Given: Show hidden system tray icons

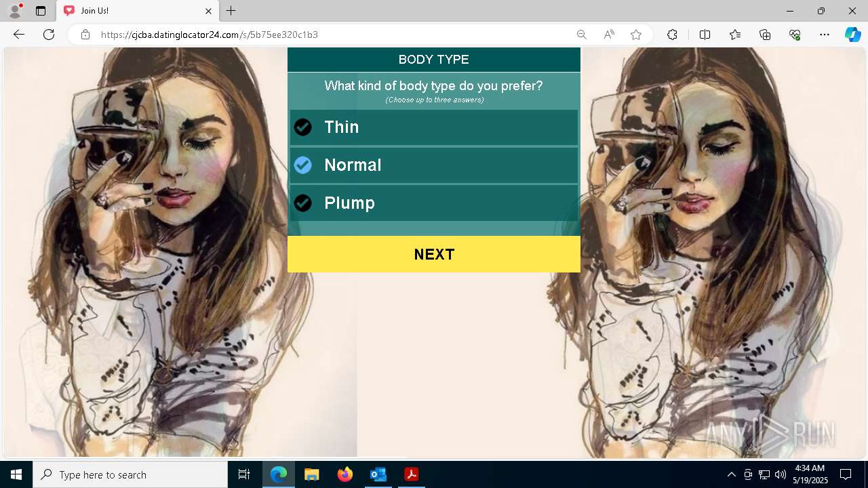Looking at the screenshot, I should pos(731,474).
